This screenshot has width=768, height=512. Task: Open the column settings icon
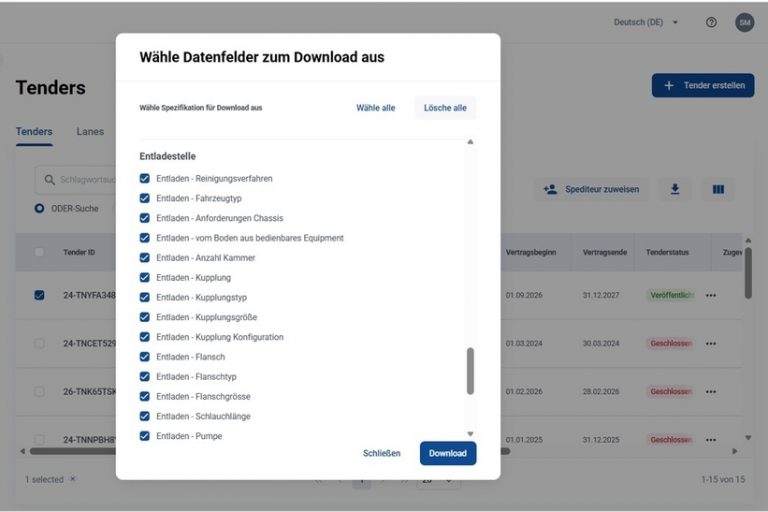[x=718, y=189]
